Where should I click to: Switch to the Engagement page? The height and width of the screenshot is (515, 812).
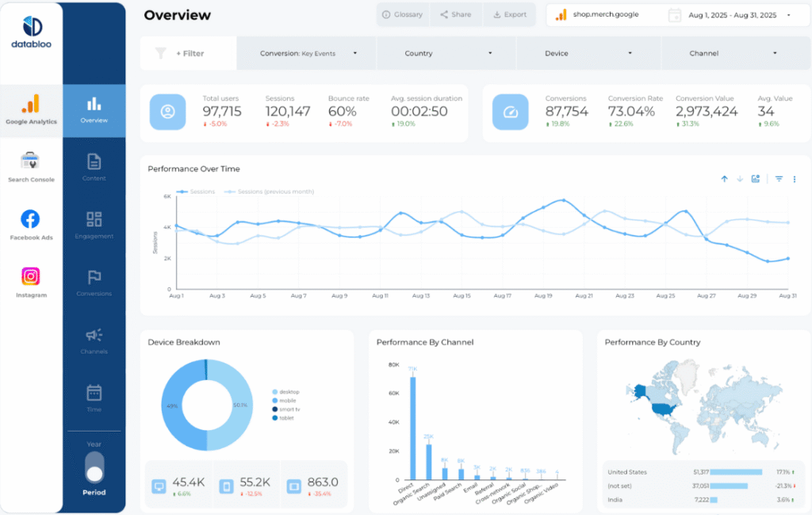point(94,225)
